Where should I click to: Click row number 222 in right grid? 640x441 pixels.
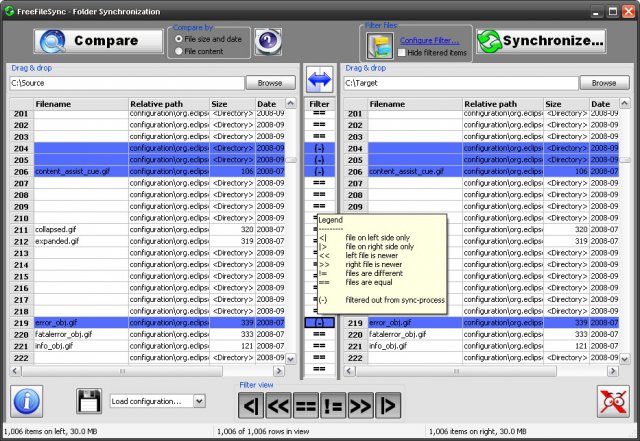356,358
